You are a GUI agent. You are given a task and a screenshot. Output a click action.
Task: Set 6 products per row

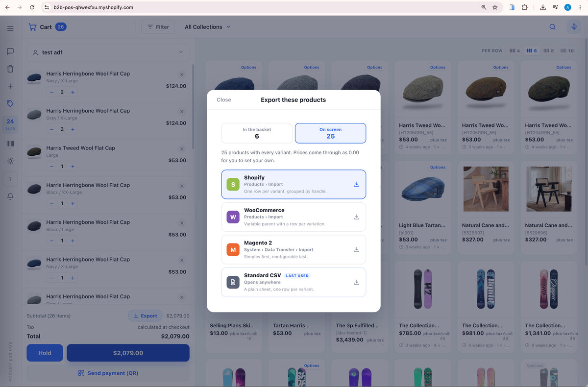pos(532,50)
